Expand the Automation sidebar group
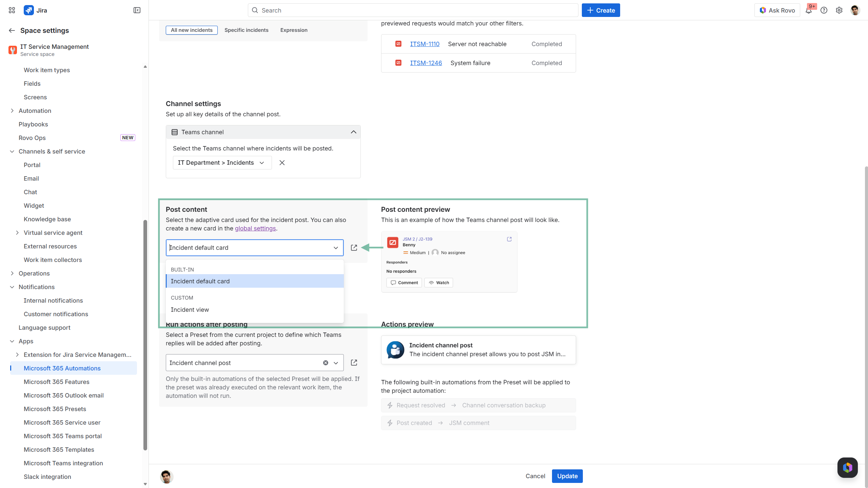This screenshot has height=488, width=868. (x=12, y=111)
